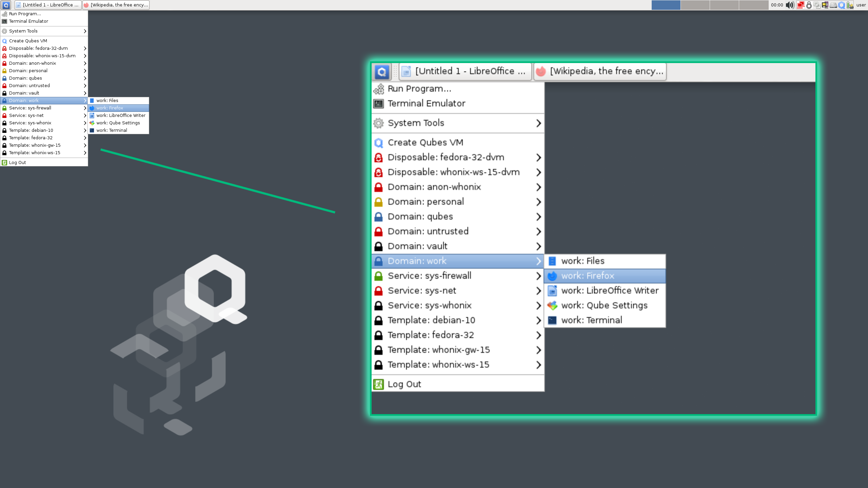This screenshot has width=868, height=488.
Task: Click the 00:00 clock in the panel
Action: [x=777, y=5]
